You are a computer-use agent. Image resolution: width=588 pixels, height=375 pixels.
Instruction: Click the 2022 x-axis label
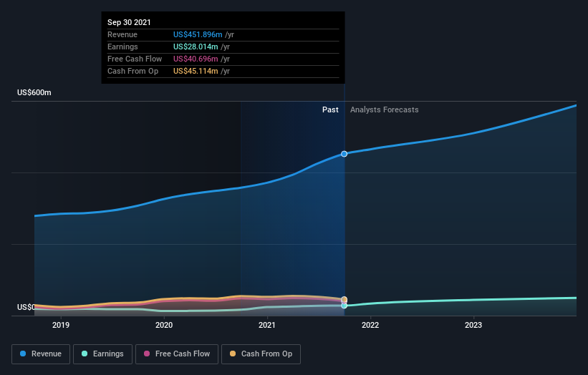[x=370, y=325]
